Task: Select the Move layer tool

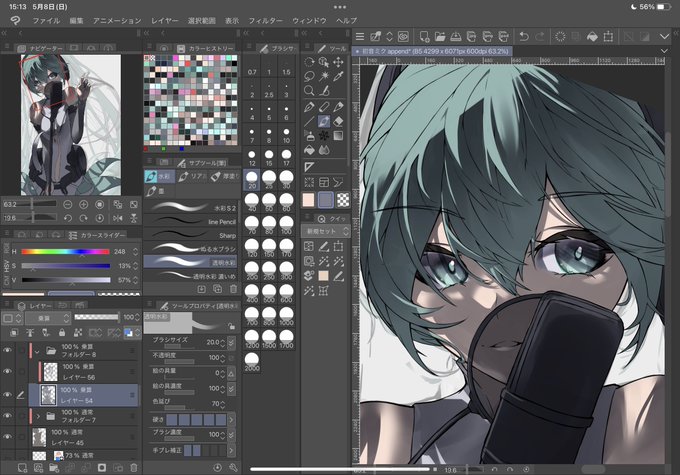Action: (x=338, y=62)
